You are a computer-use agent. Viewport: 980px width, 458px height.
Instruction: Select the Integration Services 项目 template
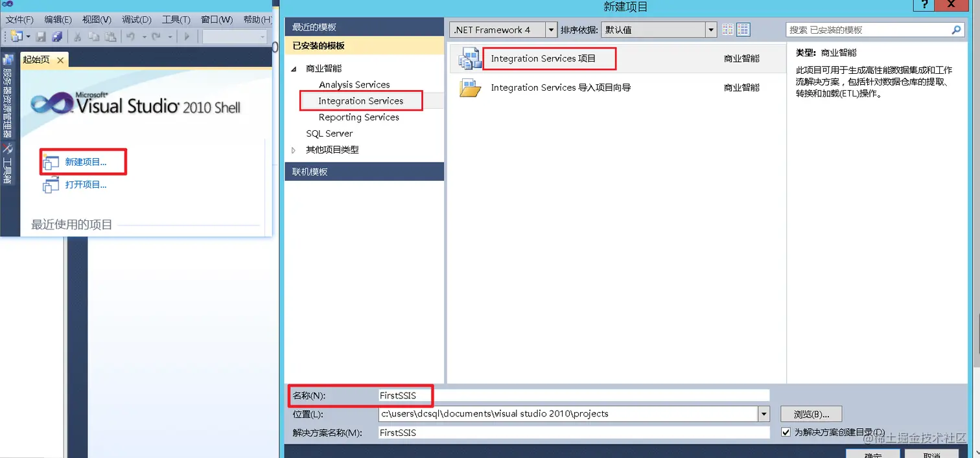[616, 58]
